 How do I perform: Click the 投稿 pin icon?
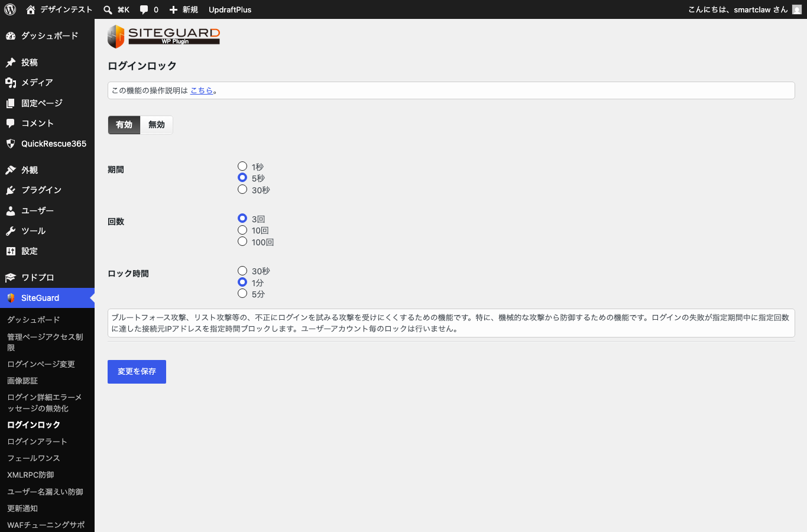point(11,62)
